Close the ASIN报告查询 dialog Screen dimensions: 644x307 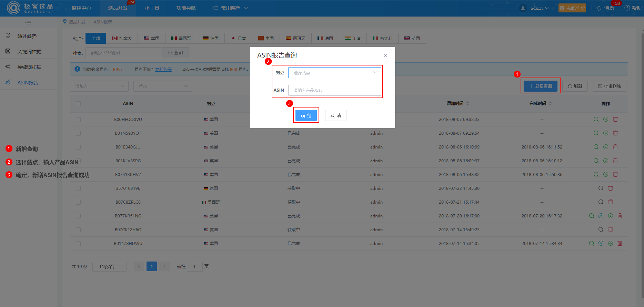coord(385,55)
